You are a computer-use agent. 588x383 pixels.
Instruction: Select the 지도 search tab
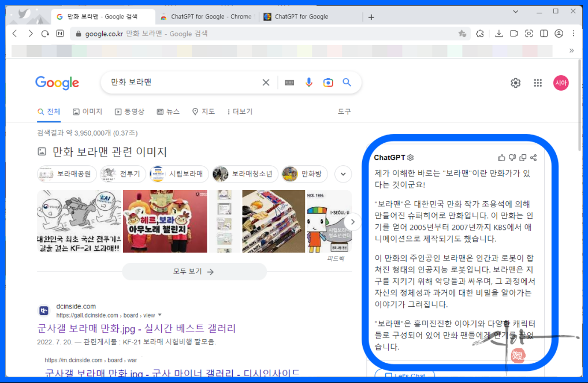203,112
